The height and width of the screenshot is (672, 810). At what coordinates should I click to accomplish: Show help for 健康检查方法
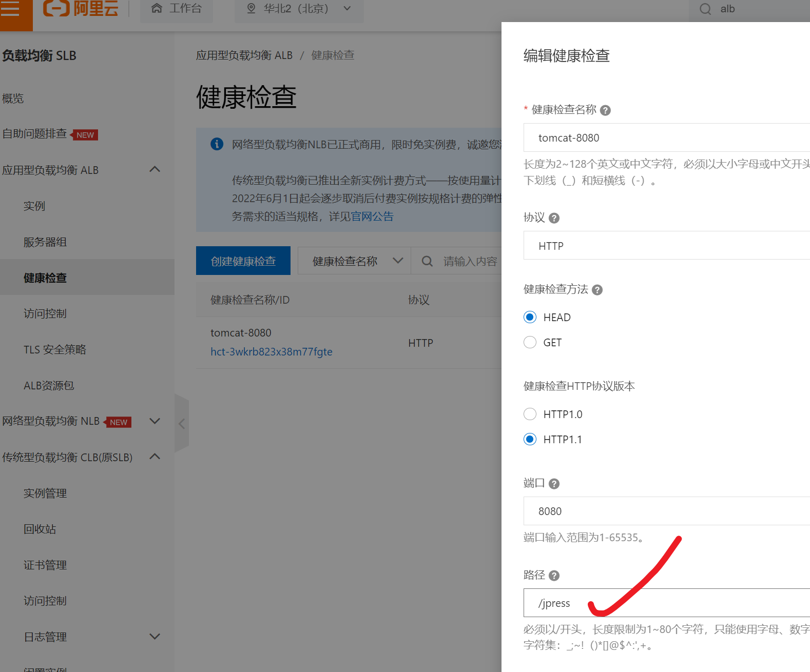pos(597,290)
